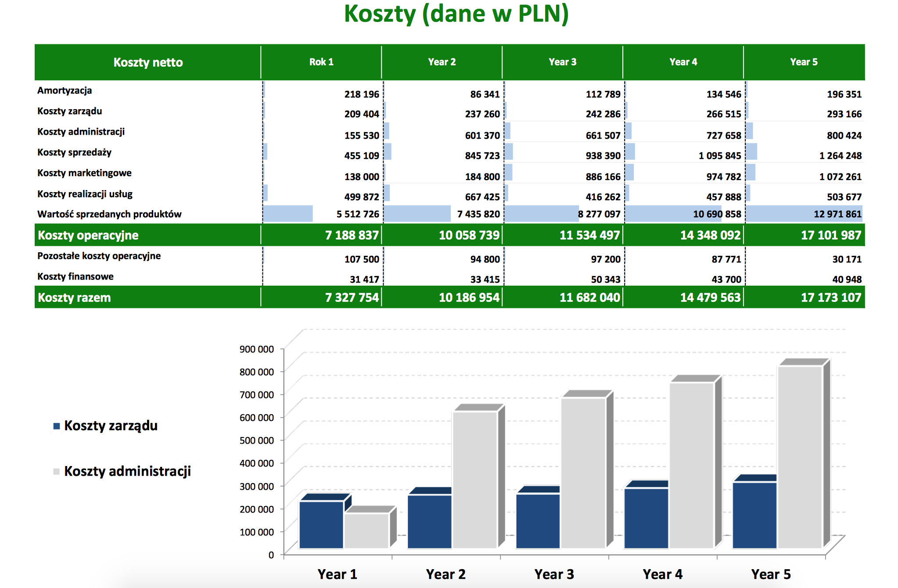Image resolution: width=898 pixels, height=588 pixels.
Task: Select the cell with value 134 546
Action: click(x=724, y=94)
